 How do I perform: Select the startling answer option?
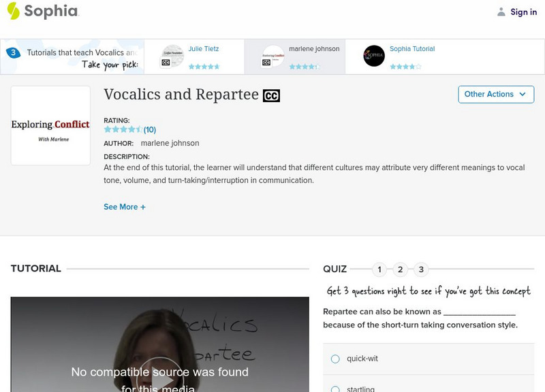(334, 389)
